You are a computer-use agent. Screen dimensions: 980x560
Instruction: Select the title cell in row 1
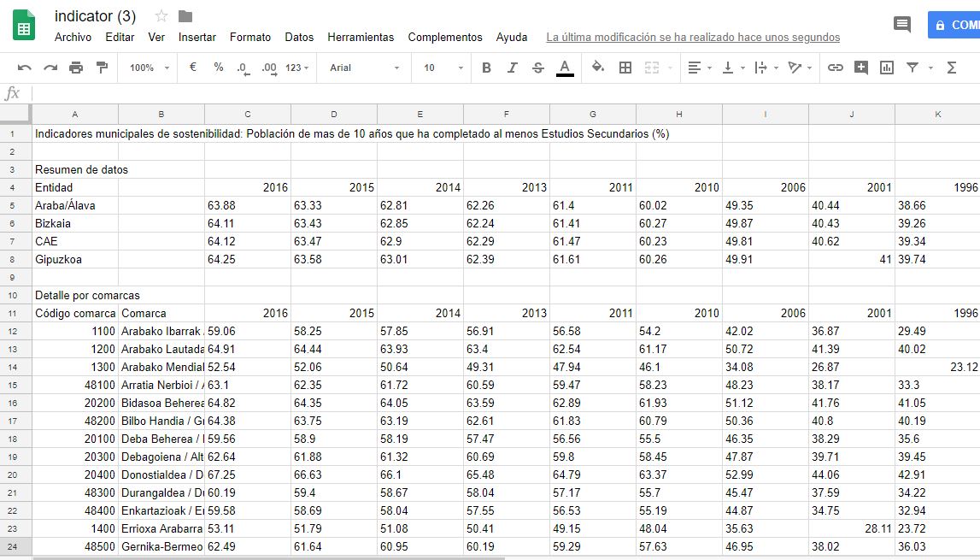(75, 133)
